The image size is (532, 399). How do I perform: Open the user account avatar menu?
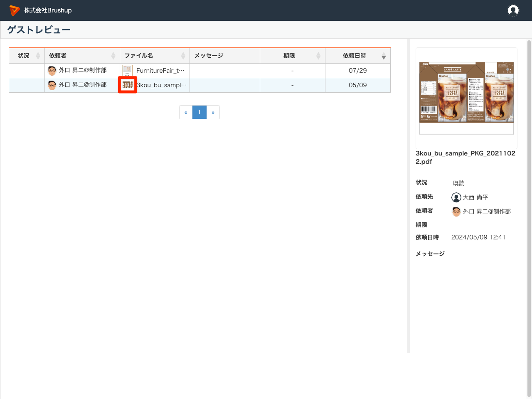tap(513, 10)
